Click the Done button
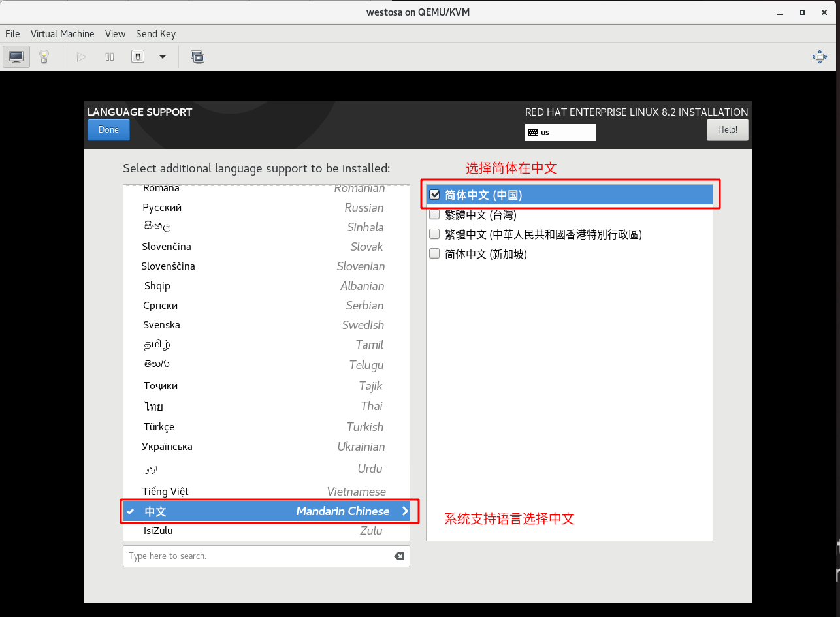 pyautogui.click(x=108, y=130)
